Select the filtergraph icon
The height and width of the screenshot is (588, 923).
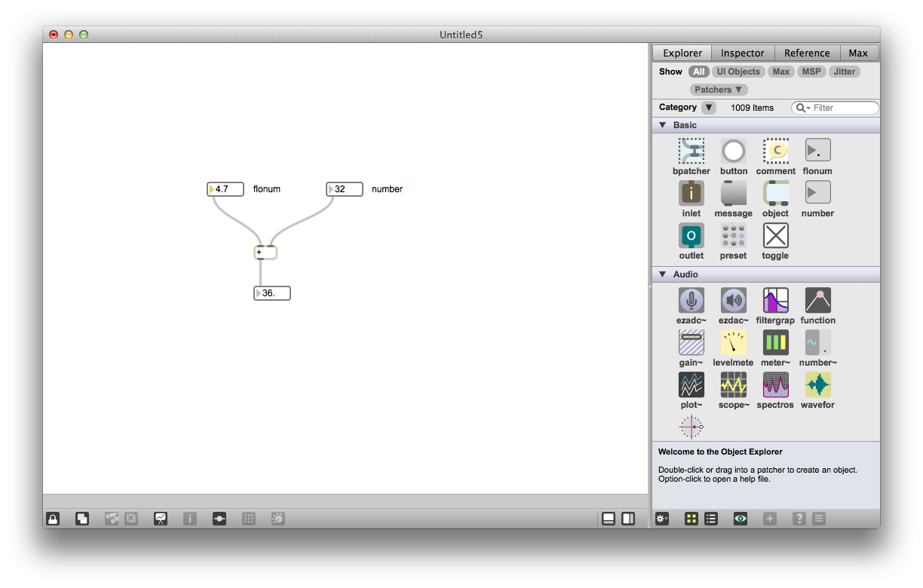click(x=776, y=300)
